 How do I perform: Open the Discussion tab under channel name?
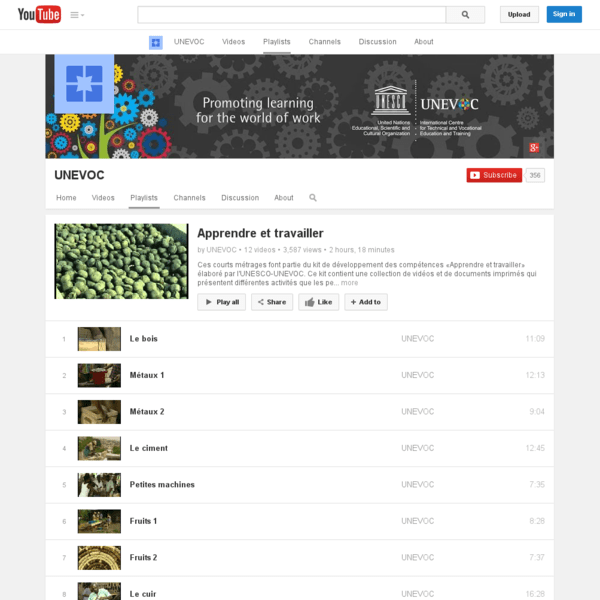240,198
